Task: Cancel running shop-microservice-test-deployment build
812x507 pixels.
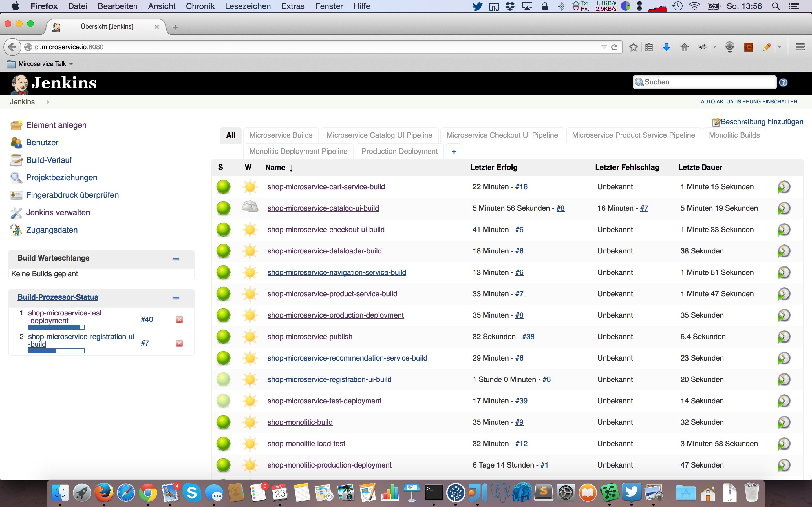Action: (179, 320)
